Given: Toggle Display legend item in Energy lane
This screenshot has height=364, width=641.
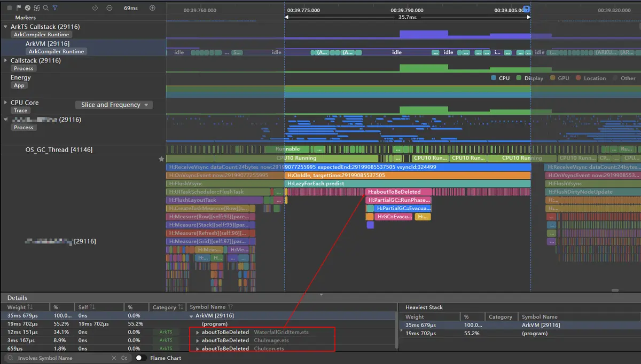Looking at the screenshot, I should tap(529, 78).
